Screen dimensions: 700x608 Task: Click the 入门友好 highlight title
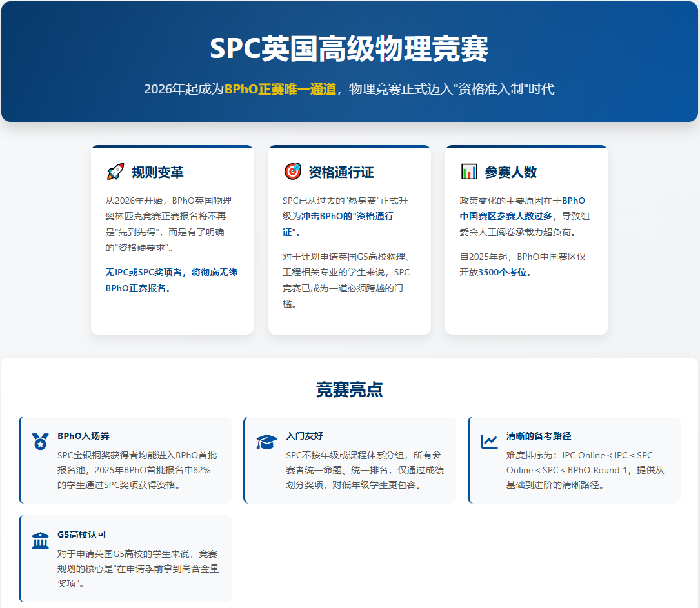click(304, 436)
